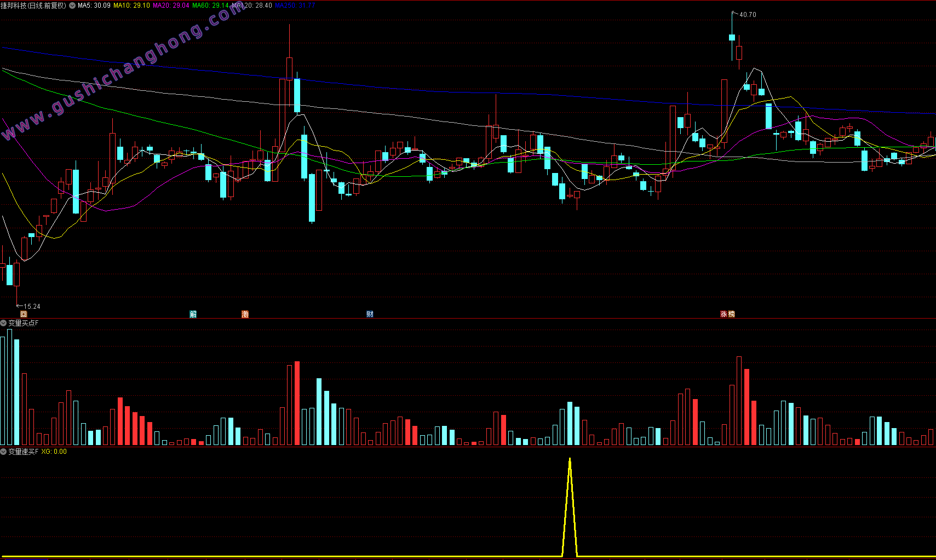Click the MA5: 30.09 label

pos(94,5)
